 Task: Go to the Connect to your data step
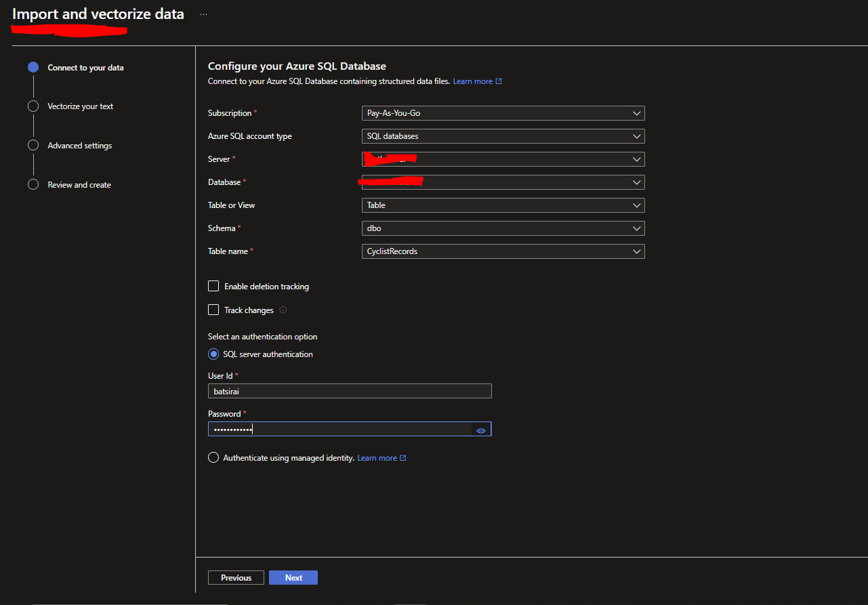[x=85, y=68]
